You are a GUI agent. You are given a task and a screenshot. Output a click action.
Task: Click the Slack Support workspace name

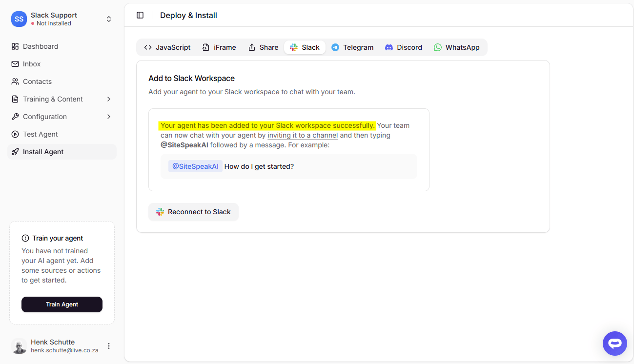(x=54, y=15)
